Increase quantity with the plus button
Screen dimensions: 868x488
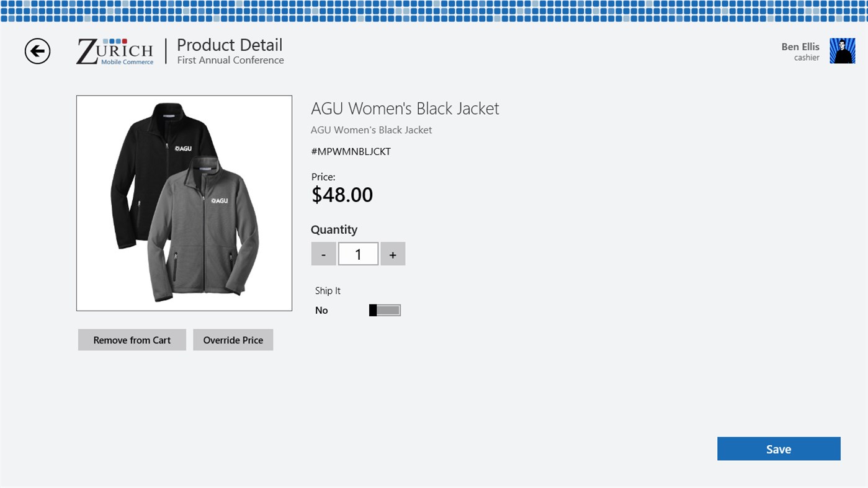[393, 254]
